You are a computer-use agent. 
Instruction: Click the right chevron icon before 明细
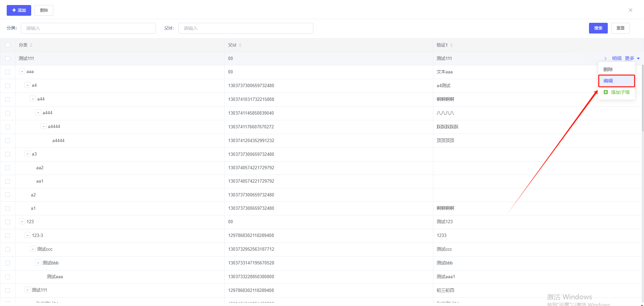(x=605, y=58)
